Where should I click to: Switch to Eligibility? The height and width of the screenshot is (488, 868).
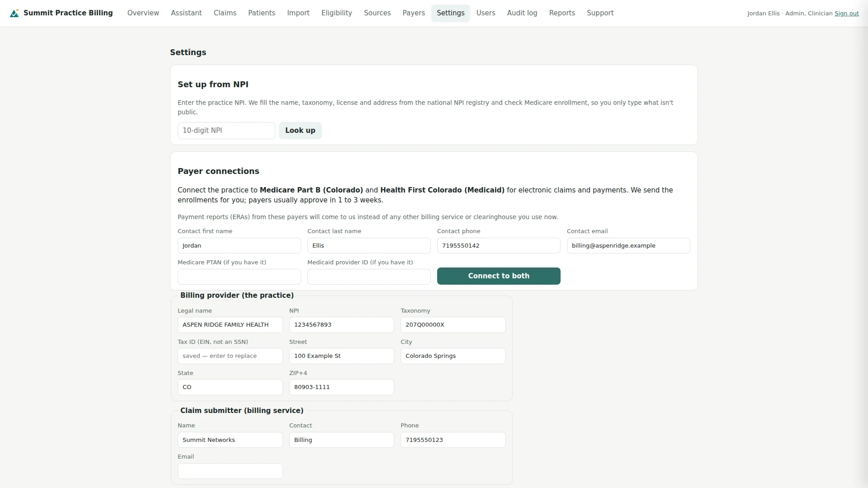pos(337,13)
